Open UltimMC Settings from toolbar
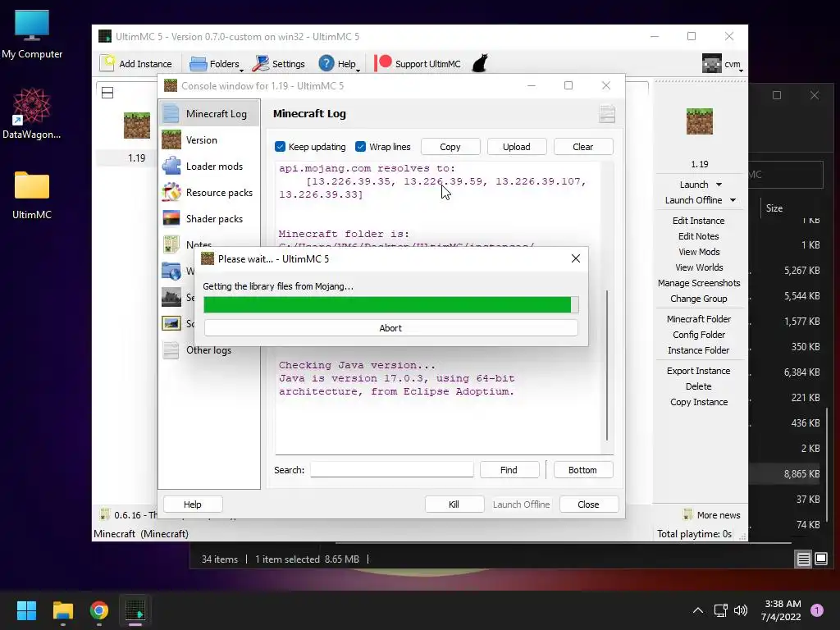The width and height of the screenshot is (840, 630). pyautogui.click(x=279, y=64)
